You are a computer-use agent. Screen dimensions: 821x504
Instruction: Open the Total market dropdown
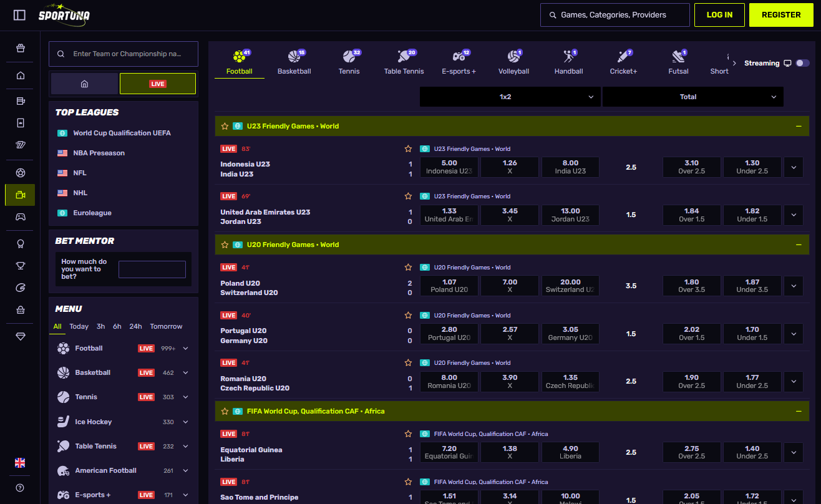tap(693, 97)
